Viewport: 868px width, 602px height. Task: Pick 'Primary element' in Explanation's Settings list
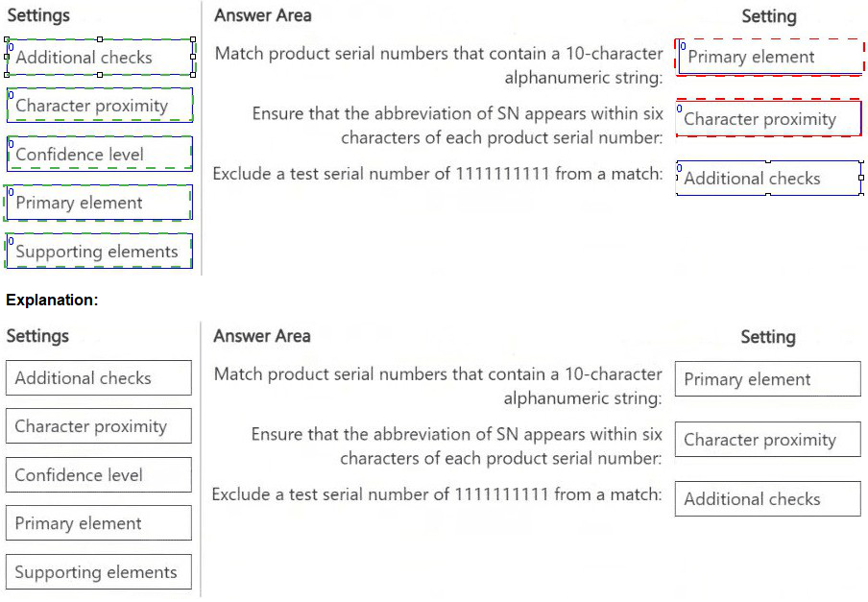[x=98, y=523]
